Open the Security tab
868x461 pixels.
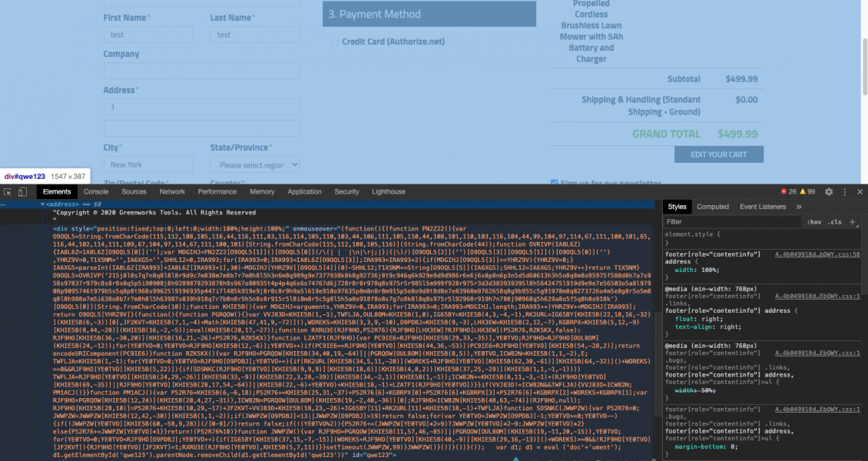pyautogui.click(x=346, y=191)
